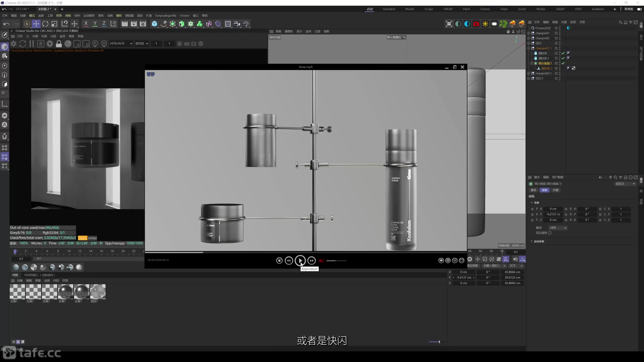Toggle Octane lock resolution padlock icon
Viewport: 644px width, 362px height.
(x=59, y=44)
